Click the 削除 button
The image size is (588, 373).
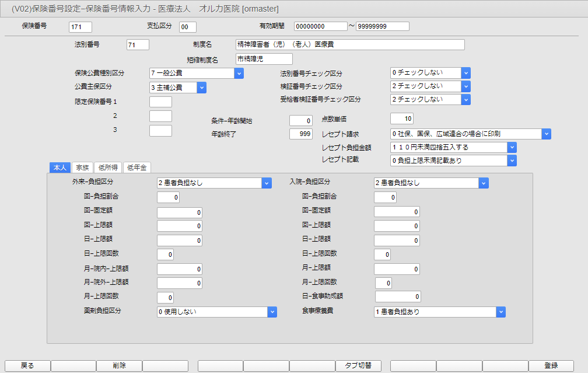(x=118, y=365)
